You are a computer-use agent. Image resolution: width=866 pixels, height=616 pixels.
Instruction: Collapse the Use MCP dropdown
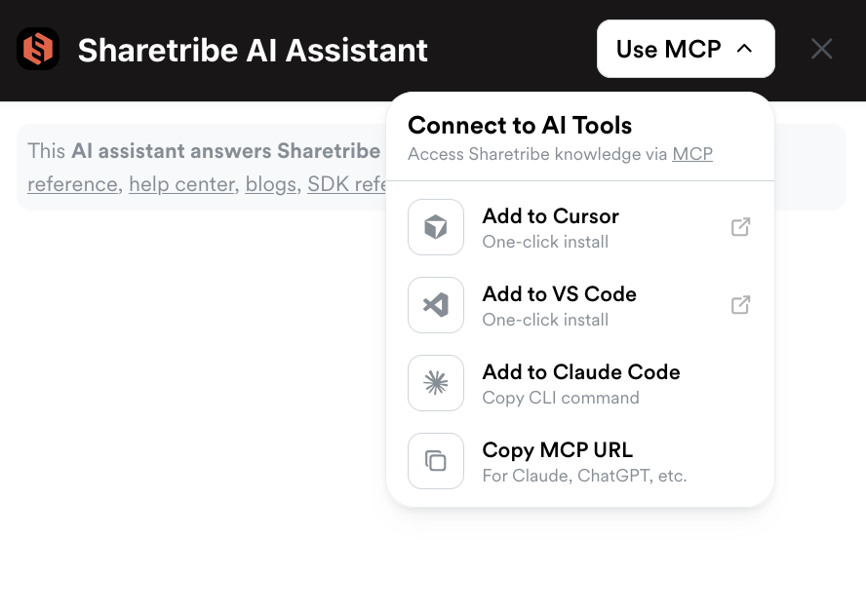pyautogui.click(x=686, y=49)
